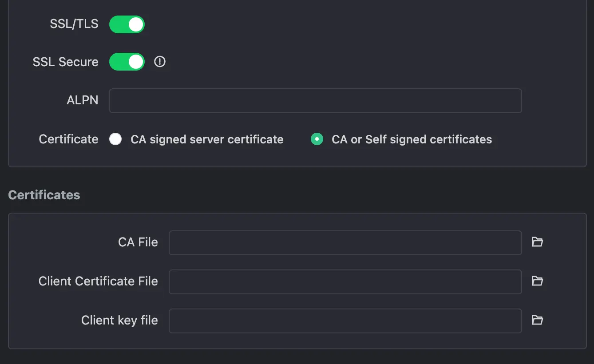Click inside the ALPN input field

click(x=315, y=101)
